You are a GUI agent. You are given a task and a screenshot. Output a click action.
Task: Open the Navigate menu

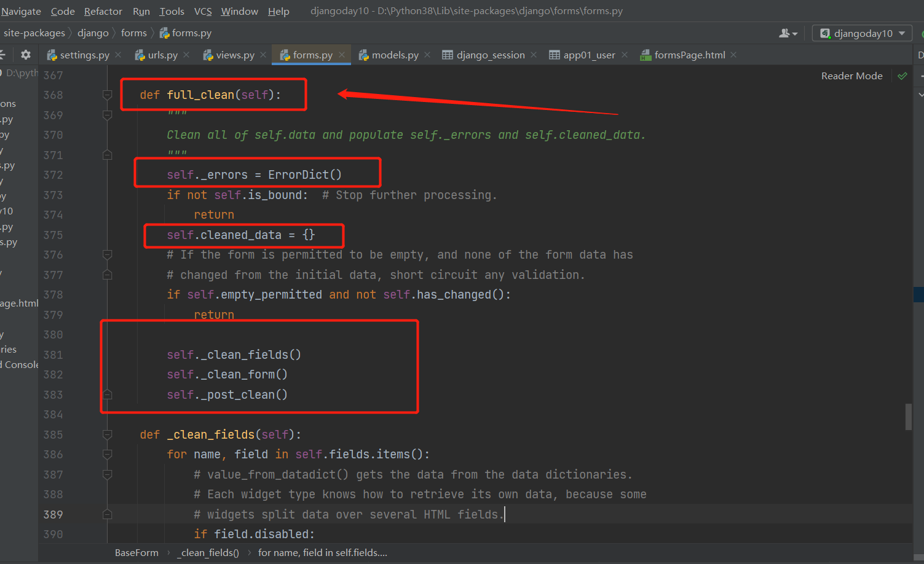click(x=21, y=11)
